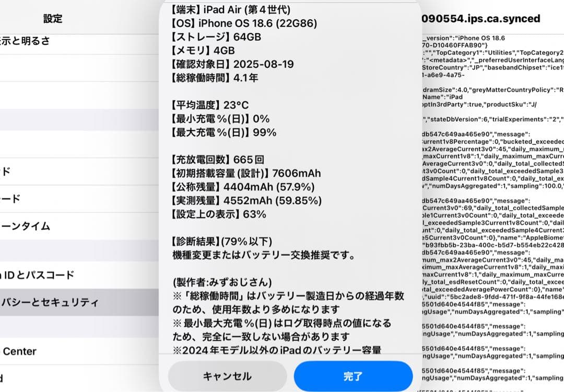Select the 設定上の表示 63% line
Screen dimensions: 564x392
[x=218, y=215]
